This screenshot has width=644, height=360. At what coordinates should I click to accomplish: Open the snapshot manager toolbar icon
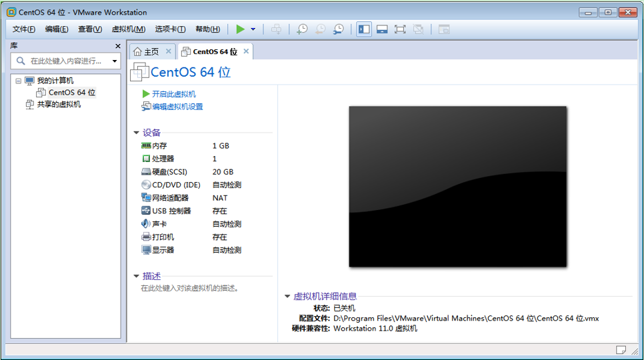click(339, 29)
